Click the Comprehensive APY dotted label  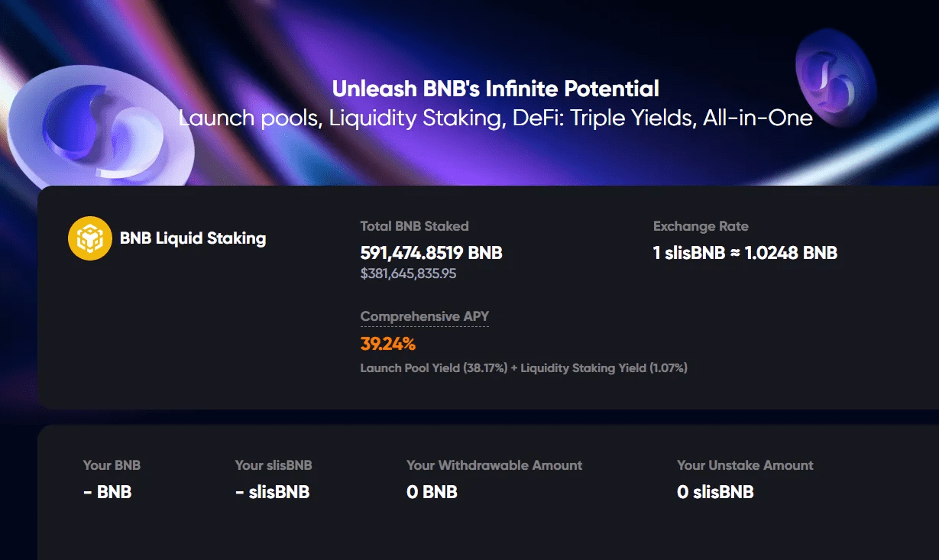pyautogui.click(x=424, y=316)
